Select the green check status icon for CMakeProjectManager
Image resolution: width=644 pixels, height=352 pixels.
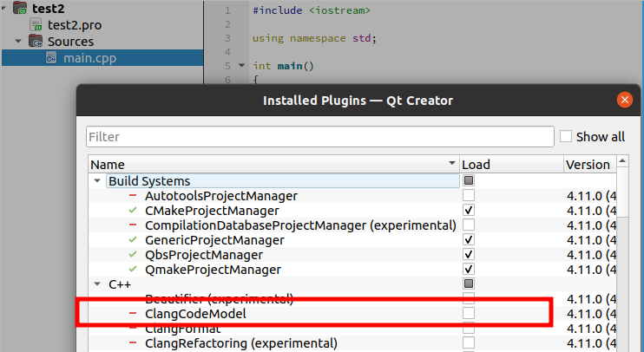tap(133, 210)
